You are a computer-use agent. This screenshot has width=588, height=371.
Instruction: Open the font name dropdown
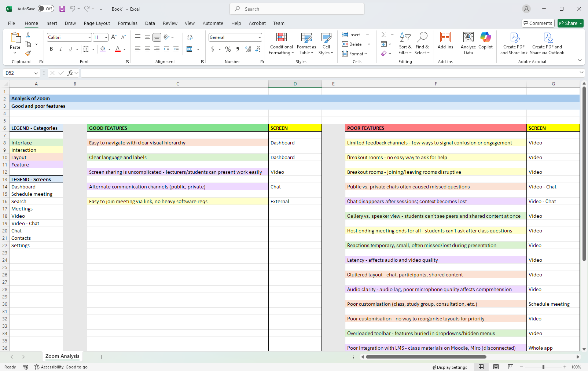[89, 37]
